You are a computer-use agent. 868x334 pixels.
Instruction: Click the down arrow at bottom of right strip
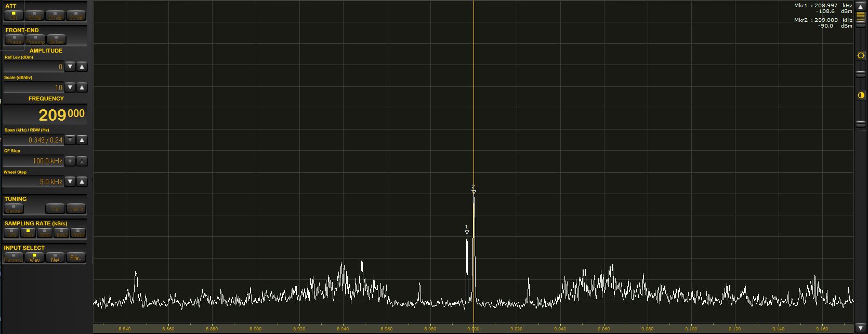[x=861, y=327]
